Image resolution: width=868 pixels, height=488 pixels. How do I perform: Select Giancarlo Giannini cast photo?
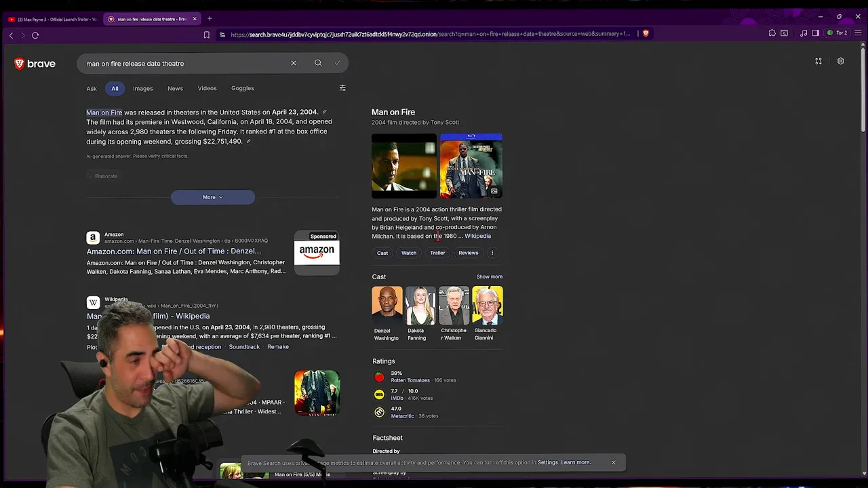[488, 306]
